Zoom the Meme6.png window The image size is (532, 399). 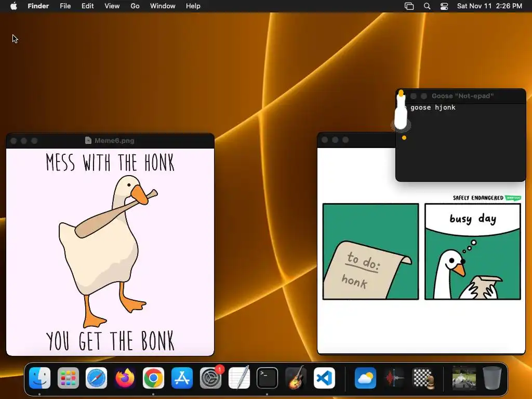[34, 141]
